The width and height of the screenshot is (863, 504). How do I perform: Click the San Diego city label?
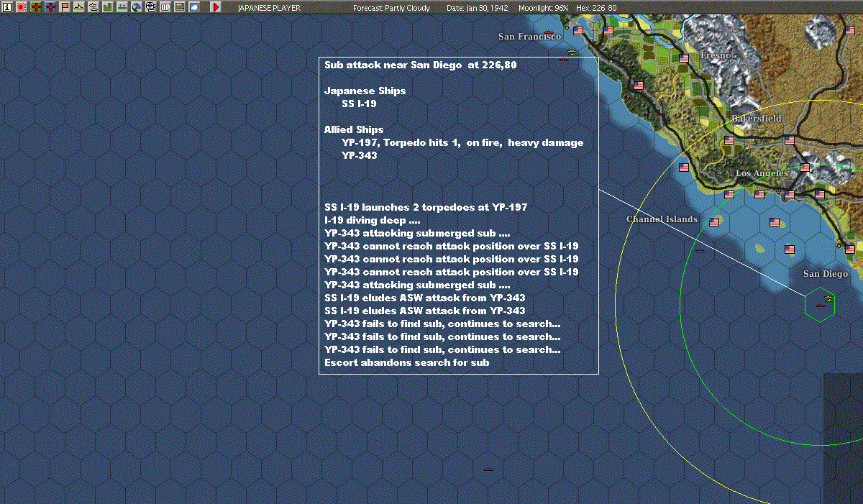tap(826, 274)
